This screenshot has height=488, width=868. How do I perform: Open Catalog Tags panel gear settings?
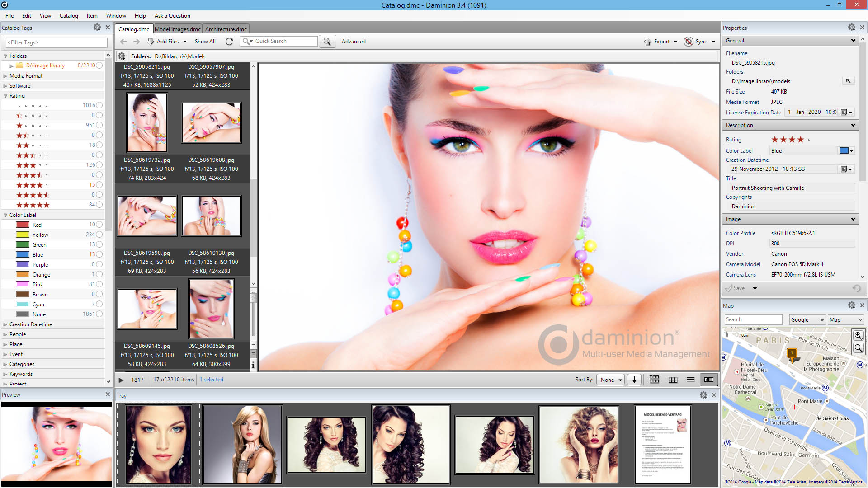[x=97, y=28]
